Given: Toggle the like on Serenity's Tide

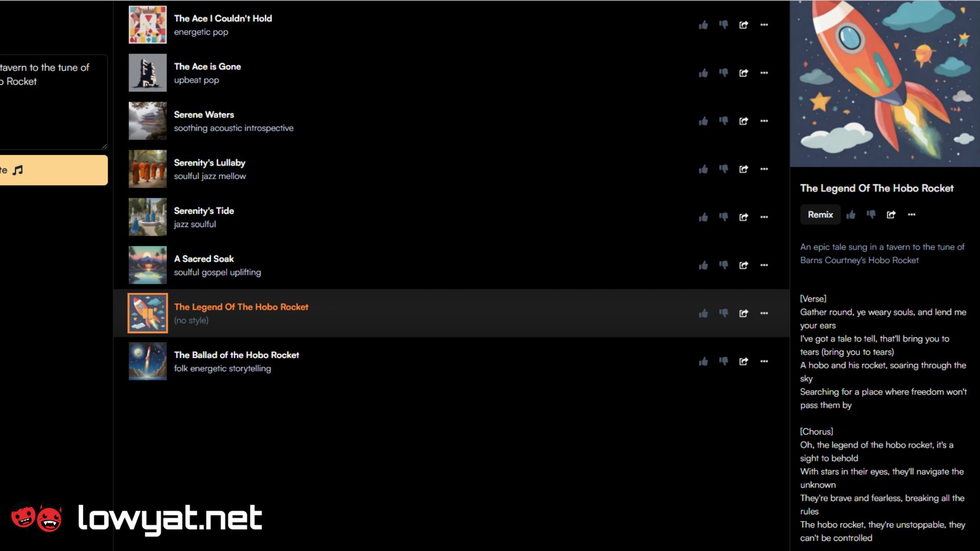Looking at the screenshot, I should 703,217.
